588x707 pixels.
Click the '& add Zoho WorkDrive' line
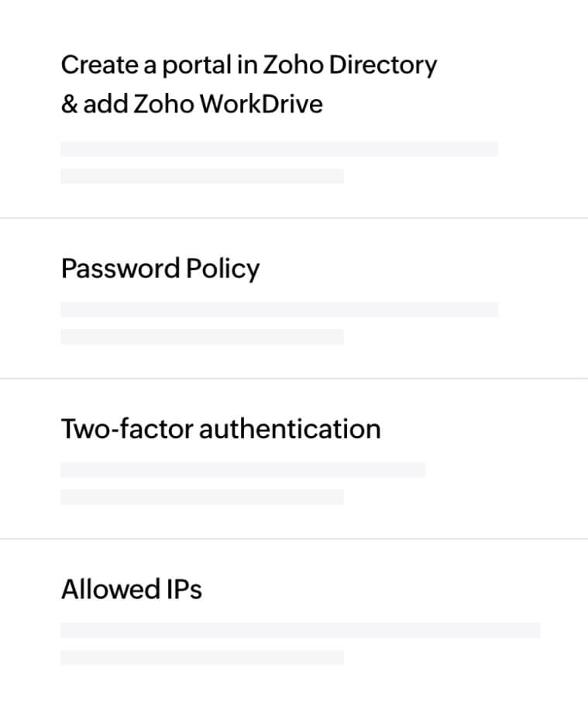click(191, 103)
